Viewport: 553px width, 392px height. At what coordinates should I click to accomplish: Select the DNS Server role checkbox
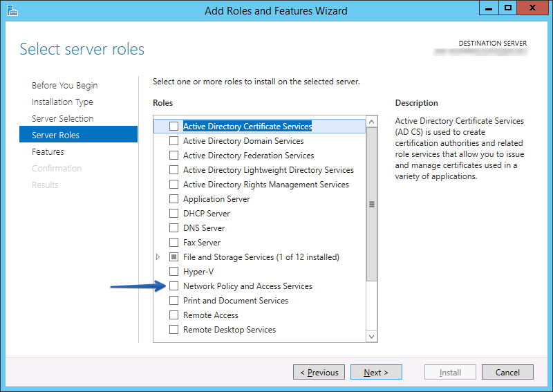point(174,228)
